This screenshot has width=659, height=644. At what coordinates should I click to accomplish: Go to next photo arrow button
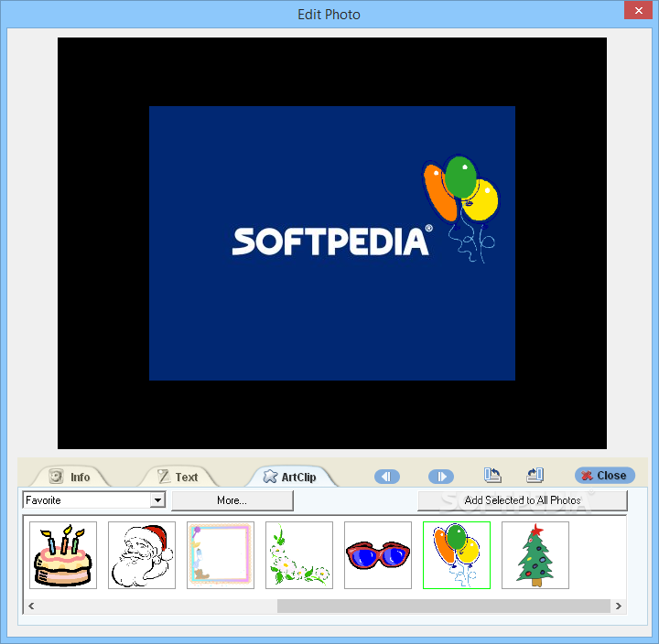click(441, 477)
